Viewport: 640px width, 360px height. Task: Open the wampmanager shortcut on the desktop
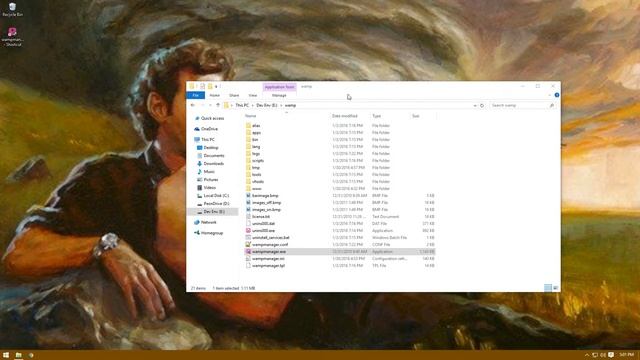(12, 37)
